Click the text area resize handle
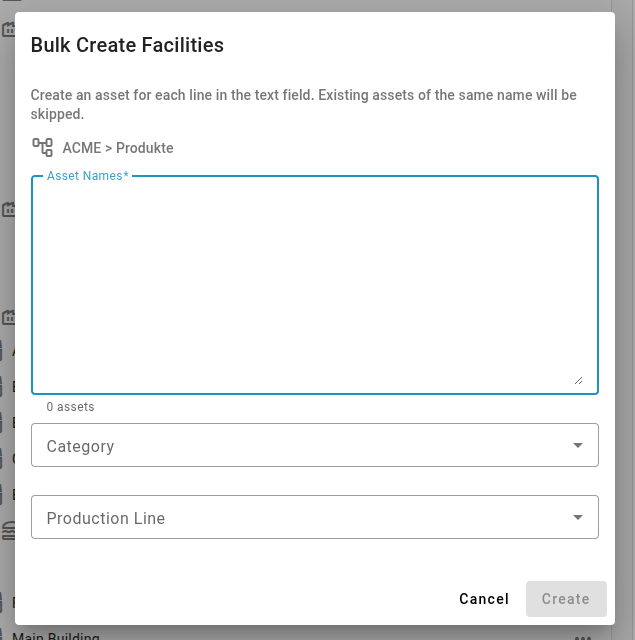The height and width of the screenshot is (640, 635). coord(578,380)
